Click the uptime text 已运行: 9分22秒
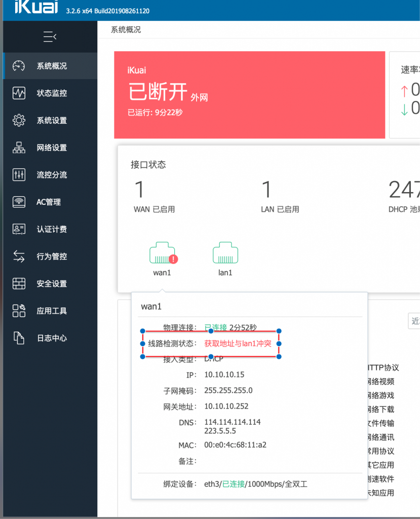This screenshot has width=420, height=519. pos(155,113)
